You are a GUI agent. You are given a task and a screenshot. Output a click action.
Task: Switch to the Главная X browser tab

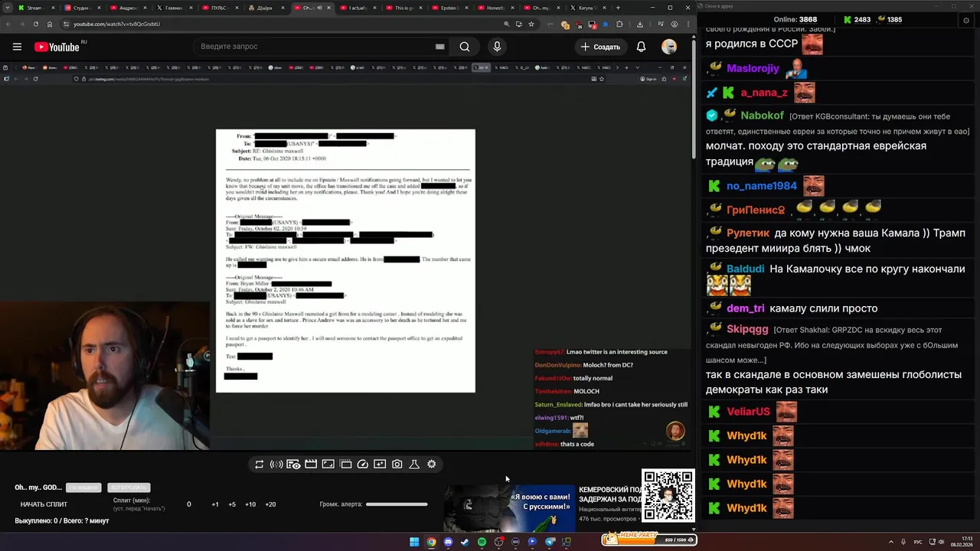coord(172,8)
